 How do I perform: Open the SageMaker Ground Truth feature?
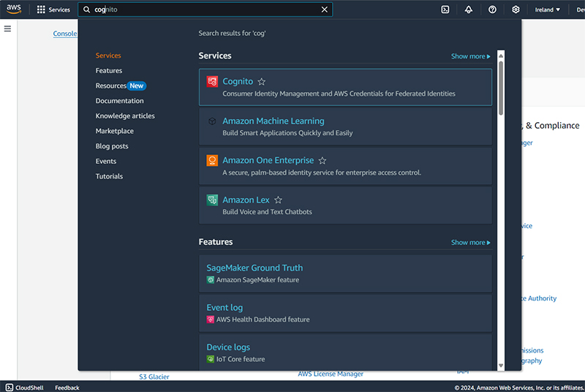click(254, 268)
